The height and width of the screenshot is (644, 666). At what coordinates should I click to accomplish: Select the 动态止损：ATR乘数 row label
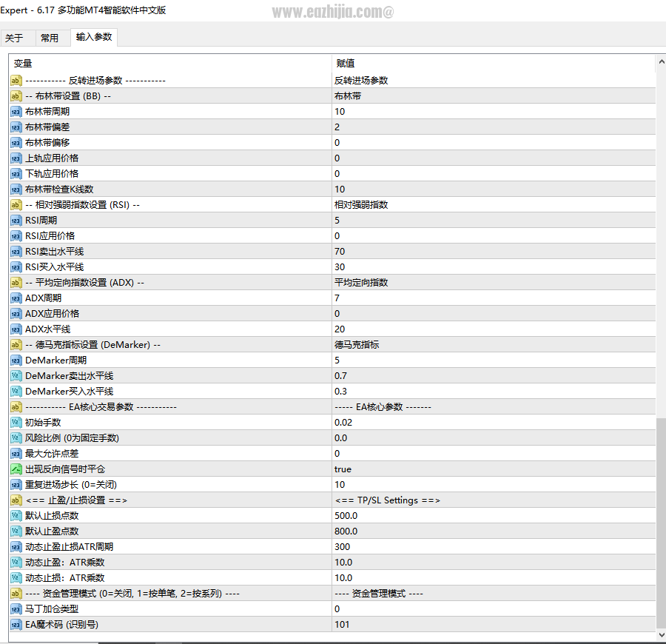[64, 577]
